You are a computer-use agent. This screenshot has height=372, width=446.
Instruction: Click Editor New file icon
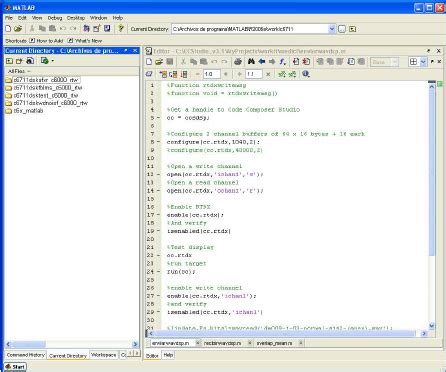click(149, 62)
